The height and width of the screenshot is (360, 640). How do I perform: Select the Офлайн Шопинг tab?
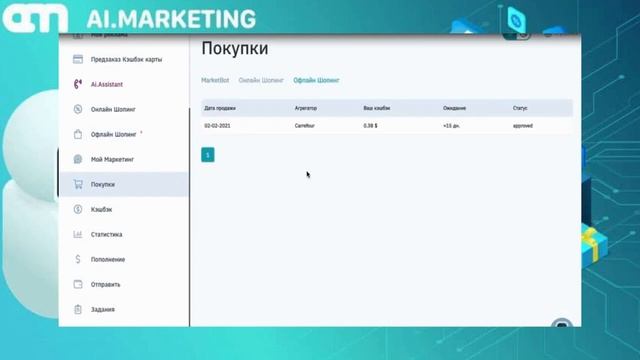[316, 80]
